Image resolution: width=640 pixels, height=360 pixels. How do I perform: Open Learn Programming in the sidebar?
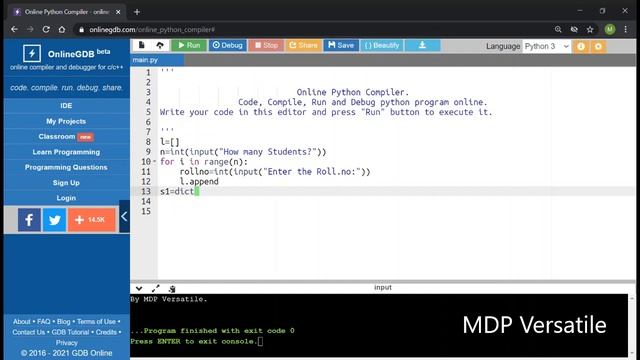point(66,152)
